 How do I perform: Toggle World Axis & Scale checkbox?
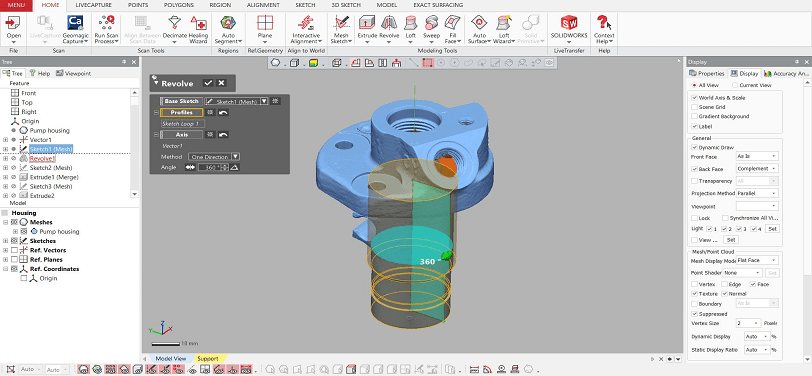point(694,97)
